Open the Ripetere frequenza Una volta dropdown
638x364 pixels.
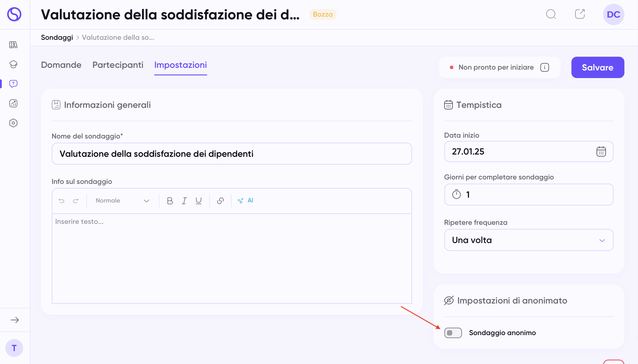coord(529,240)
